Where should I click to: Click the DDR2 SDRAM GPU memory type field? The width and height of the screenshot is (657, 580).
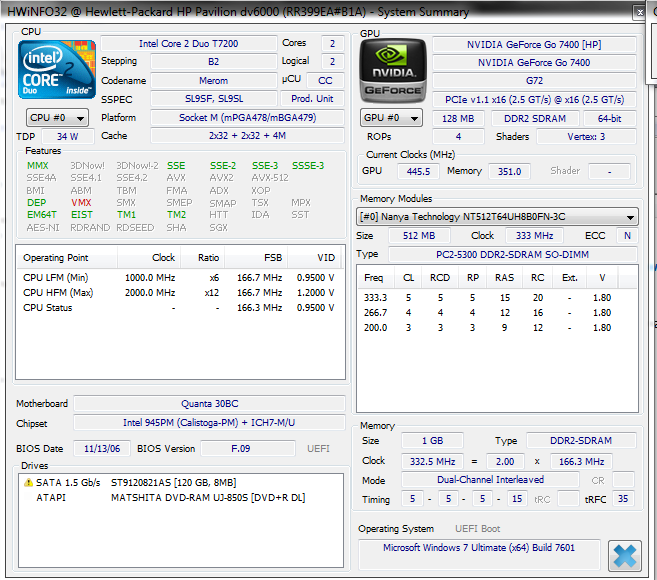pyautogui.click(x=535, y=119)
